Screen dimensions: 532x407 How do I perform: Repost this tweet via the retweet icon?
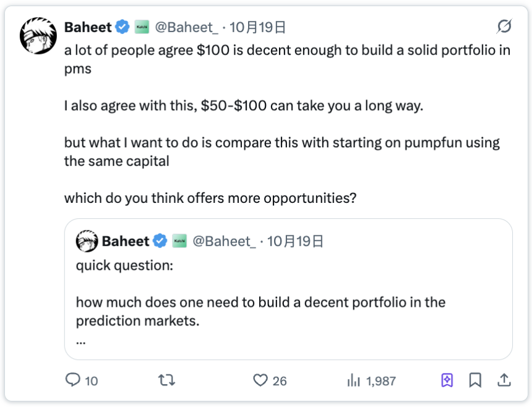click(x=166, y=380)
